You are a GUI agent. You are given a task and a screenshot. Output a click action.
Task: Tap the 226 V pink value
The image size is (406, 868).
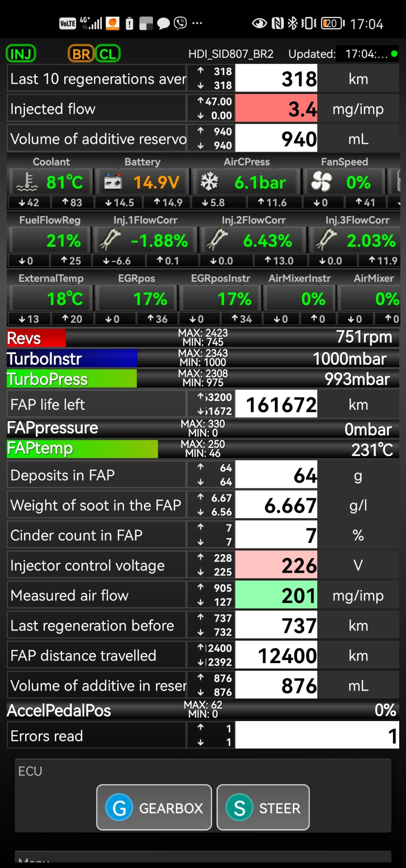(276, 565)
